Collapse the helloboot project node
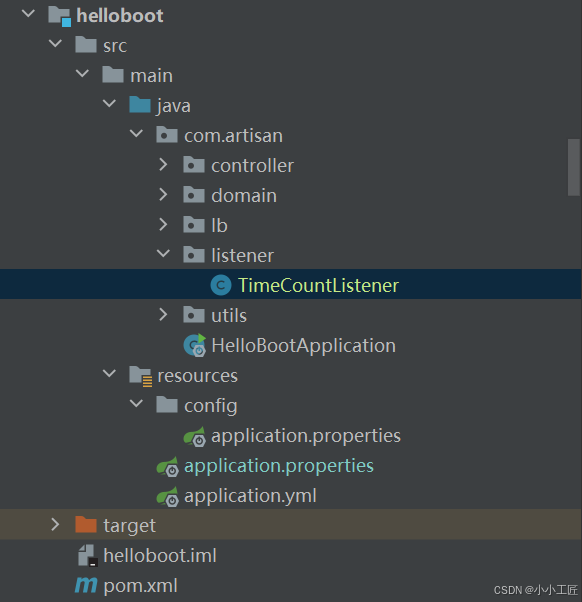Image resolution: width=582 pixels, height=602 pixels. click(28, 14)
